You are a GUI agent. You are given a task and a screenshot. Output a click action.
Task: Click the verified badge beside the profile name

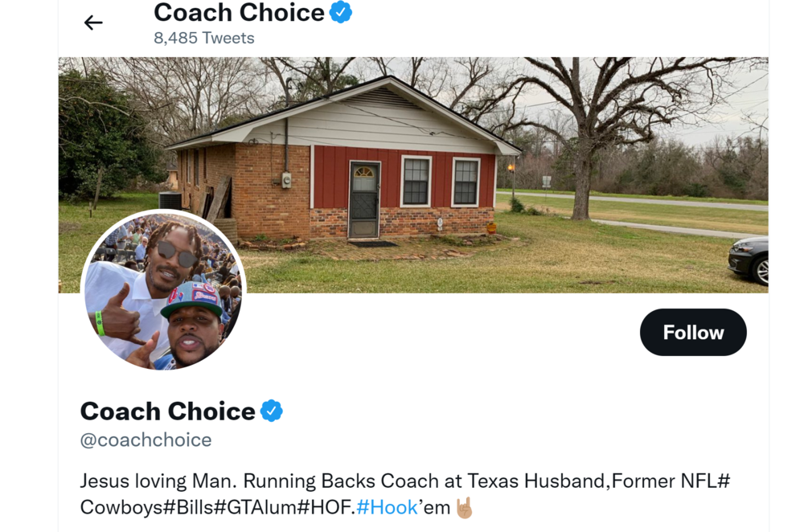click(271, 411)
